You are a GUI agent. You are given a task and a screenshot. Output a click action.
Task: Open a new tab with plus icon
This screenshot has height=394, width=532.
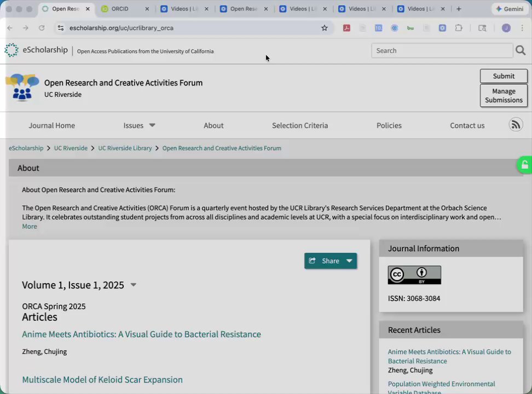(x=459, y=9)
